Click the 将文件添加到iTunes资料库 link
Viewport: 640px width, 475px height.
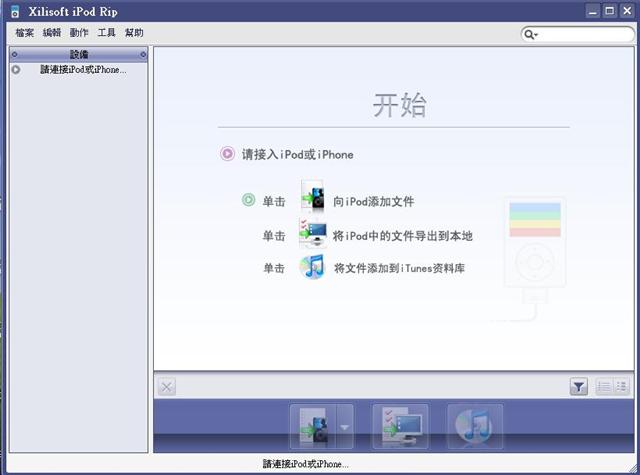coord(398,268)
